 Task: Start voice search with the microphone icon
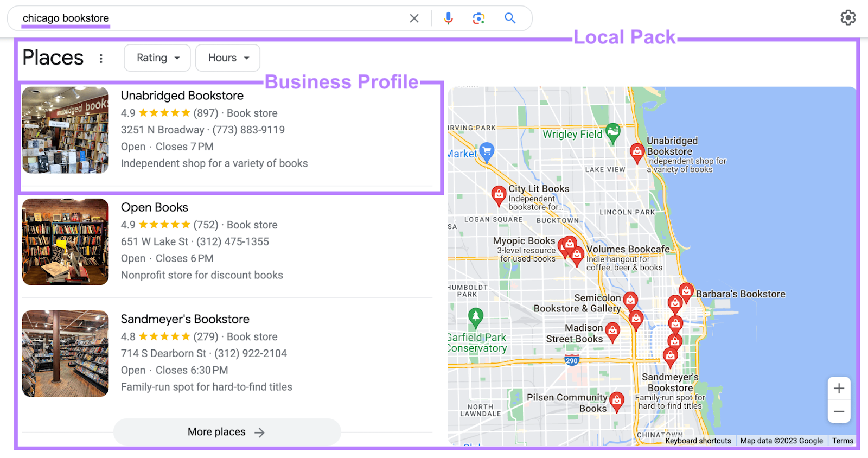tap(448, 18)
